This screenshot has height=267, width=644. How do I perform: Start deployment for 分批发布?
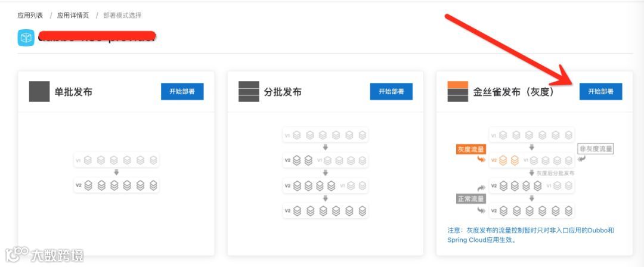(391, 92)
